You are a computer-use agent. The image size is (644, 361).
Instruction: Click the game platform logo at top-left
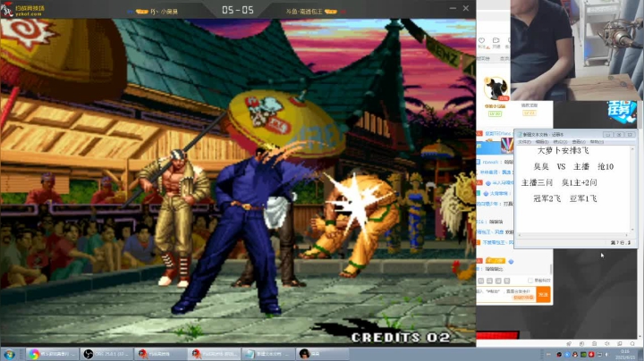(21, 10)
